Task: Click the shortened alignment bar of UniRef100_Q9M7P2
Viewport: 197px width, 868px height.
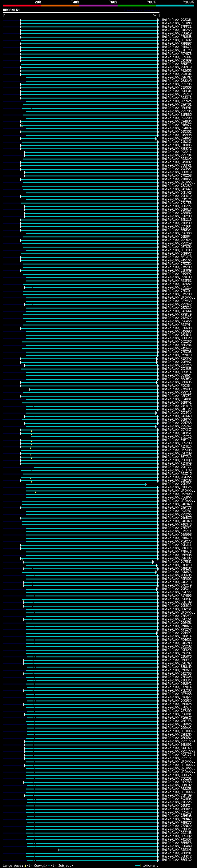Action: coord(86,484)
